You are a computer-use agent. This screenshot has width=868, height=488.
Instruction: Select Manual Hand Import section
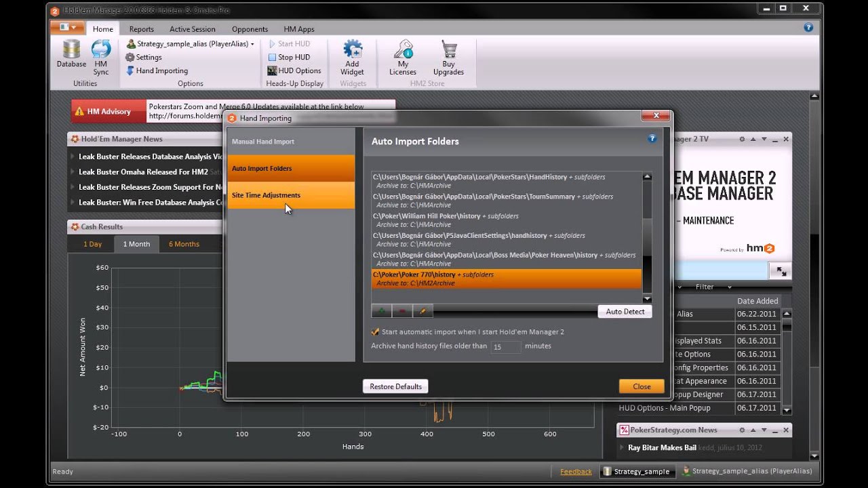291,142
